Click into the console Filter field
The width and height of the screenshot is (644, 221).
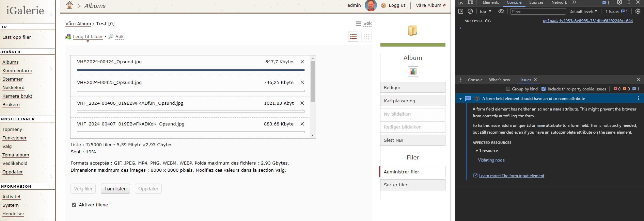click(538, 12)
